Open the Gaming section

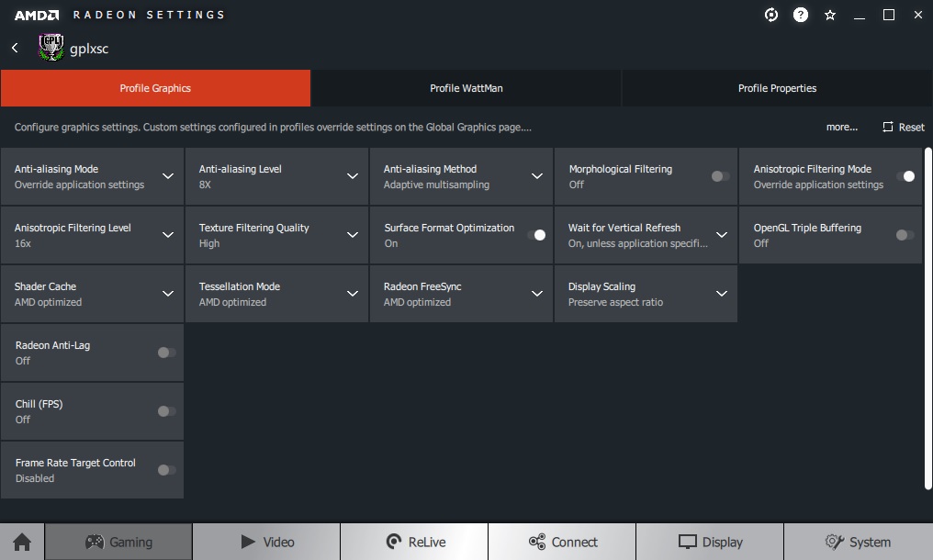coord(119,542)
